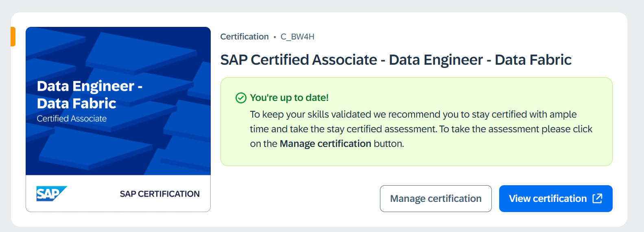Click the bold 'Manage certification' text in the notice
This screenshot has height=232, width=644.
[325, 144]
